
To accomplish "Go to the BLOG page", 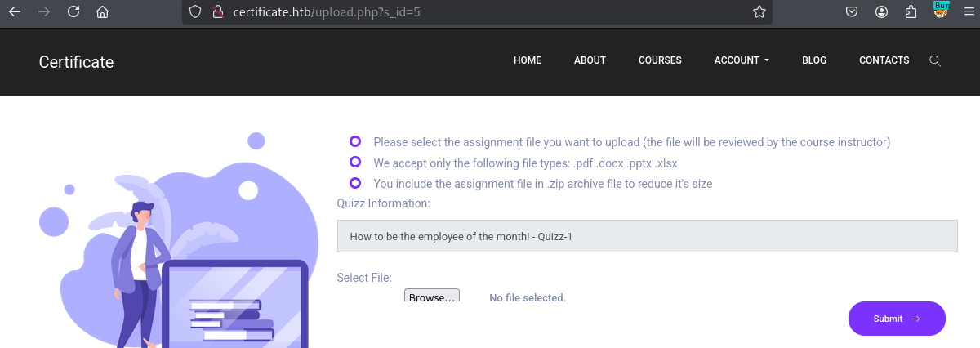I will tap(814, 60).
